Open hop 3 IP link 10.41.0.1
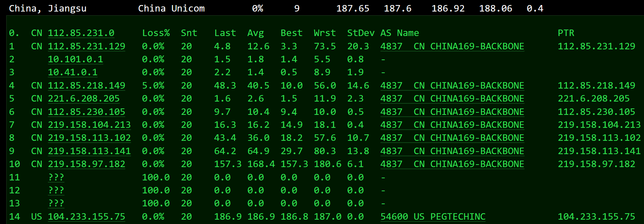644x224 pixels. coord(73,72)
